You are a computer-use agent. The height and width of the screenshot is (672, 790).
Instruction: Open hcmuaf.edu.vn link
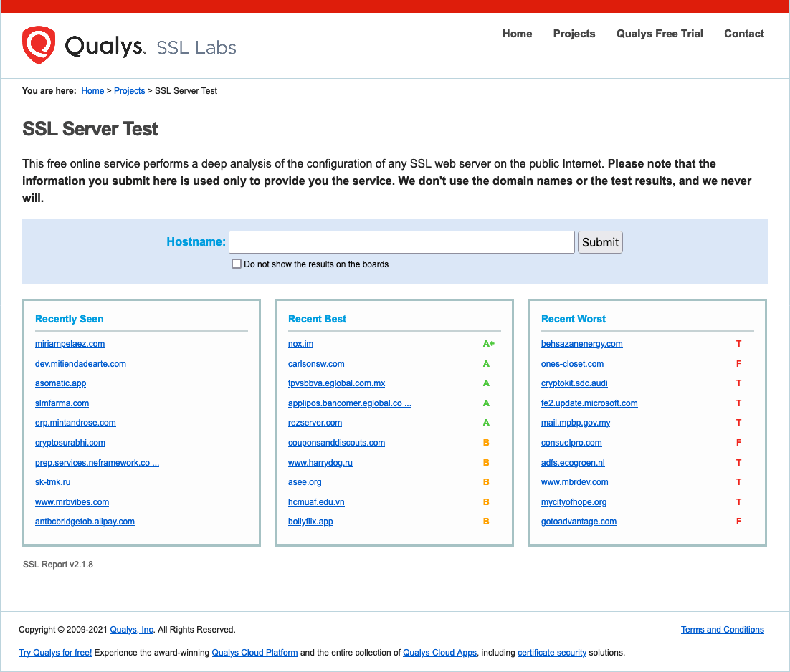[x=316, y=502]
